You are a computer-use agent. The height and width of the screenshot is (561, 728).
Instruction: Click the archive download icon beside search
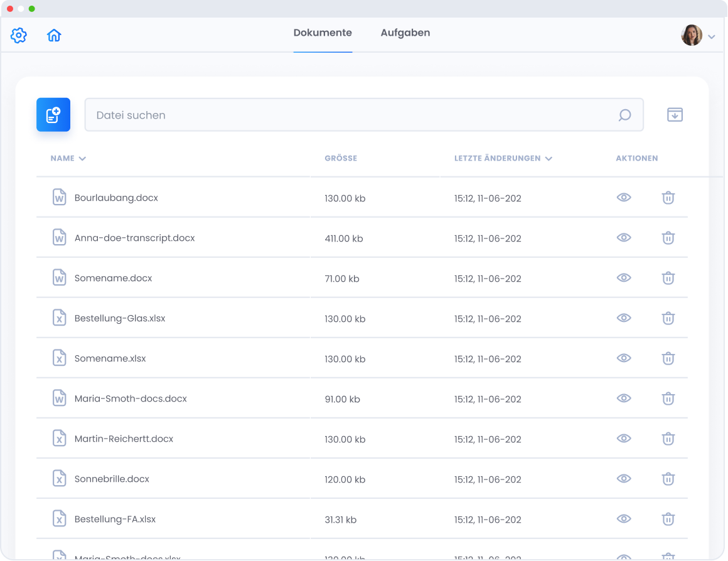(x=675, y=115)
